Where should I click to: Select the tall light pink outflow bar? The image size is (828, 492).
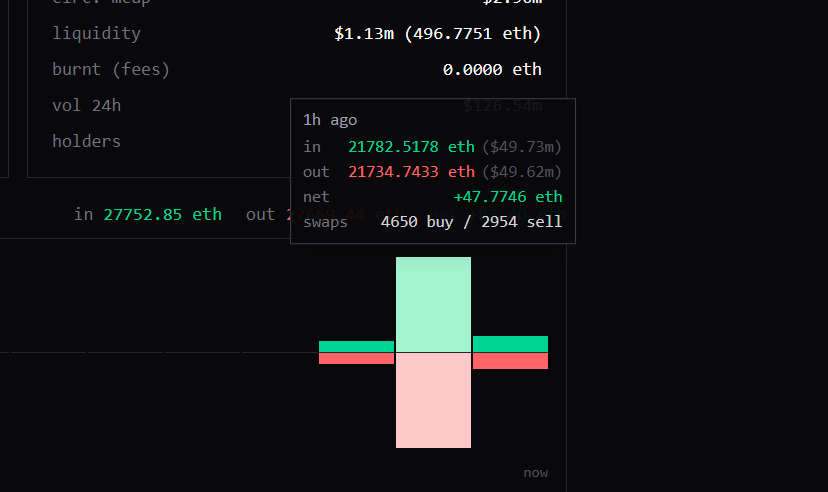434,401
